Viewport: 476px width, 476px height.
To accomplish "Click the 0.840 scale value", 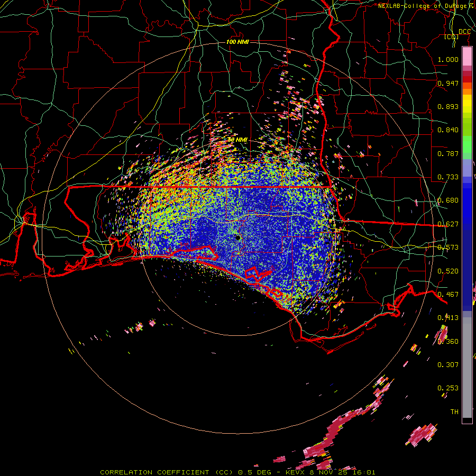I will (x=448, y=130).
